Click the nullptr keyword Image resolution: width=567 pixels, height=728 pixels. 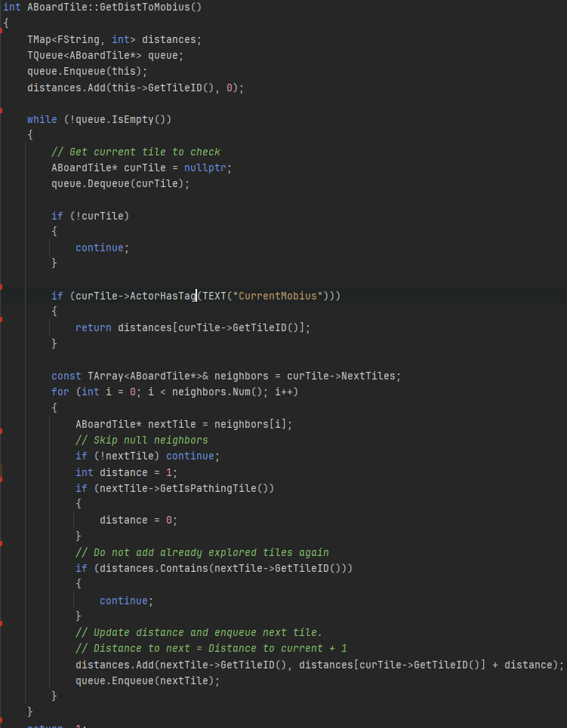click(205, 168)
